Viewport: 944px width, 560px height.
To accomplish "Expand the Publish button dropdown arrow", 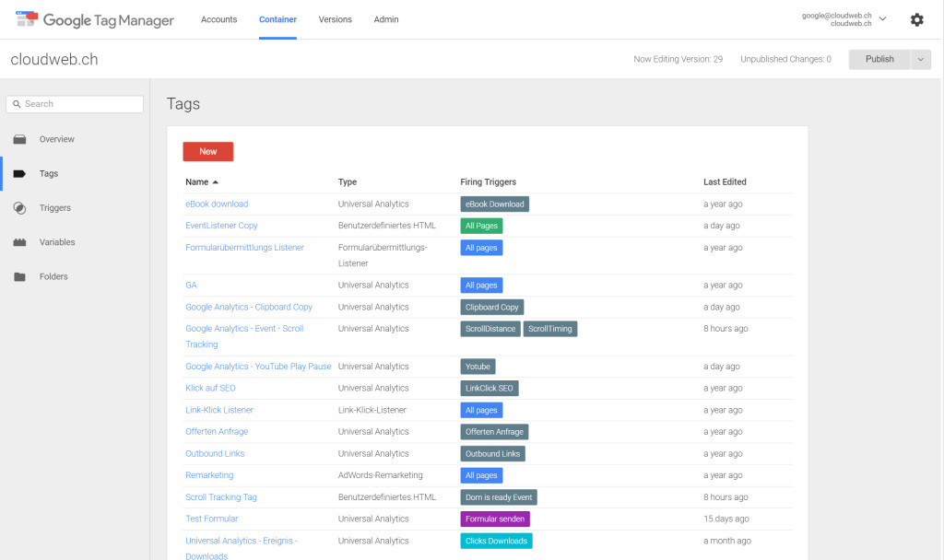I will pos(921,59).
